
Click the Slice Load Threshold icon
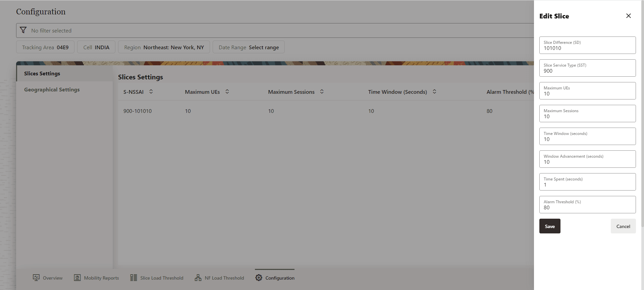(133, 278)
